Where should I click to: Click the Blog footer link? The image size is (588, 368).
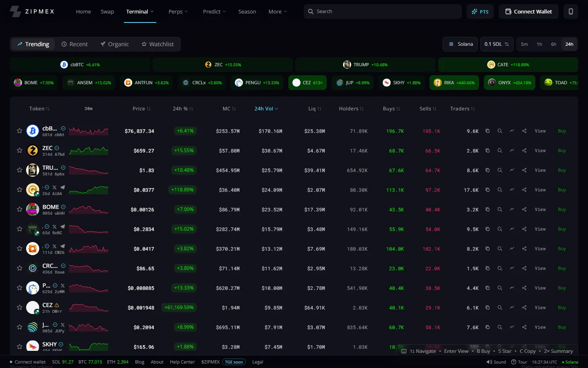point(140,362)
